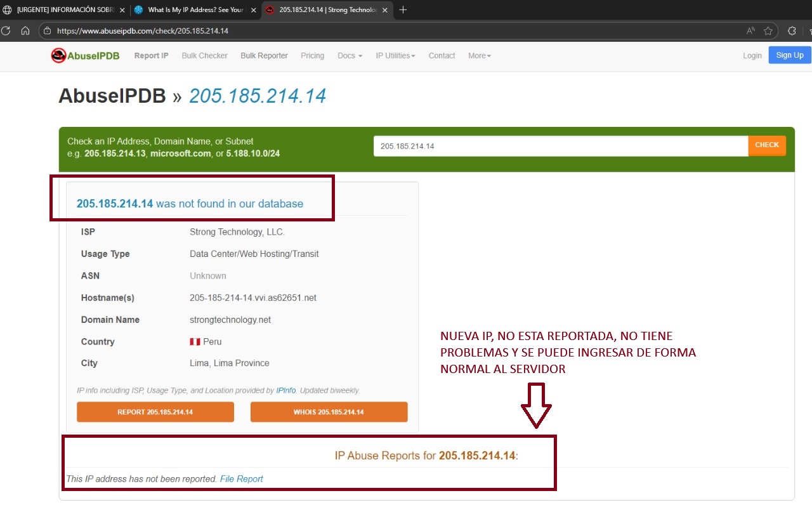The width and height of the screenshot is (812, 505).
Task: Click the Sign Up button
Action: 790,55
